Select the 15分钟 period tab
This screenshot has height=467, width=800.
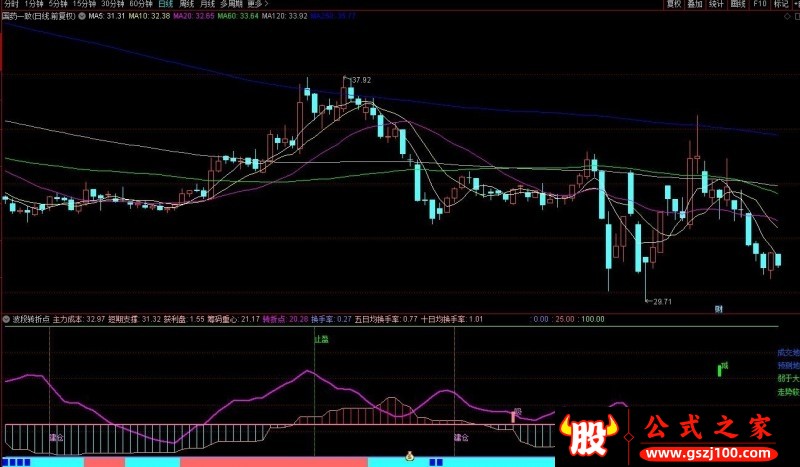coord(84,4)
